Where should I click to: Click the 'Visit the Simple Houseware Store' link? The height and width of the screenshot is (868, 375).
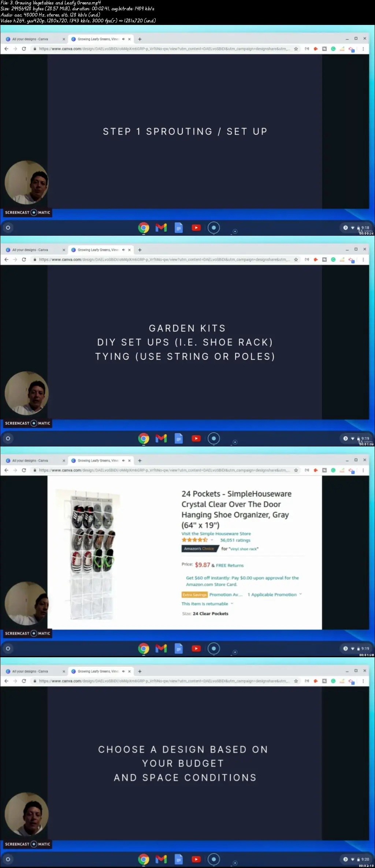click(x=216, y=534)
